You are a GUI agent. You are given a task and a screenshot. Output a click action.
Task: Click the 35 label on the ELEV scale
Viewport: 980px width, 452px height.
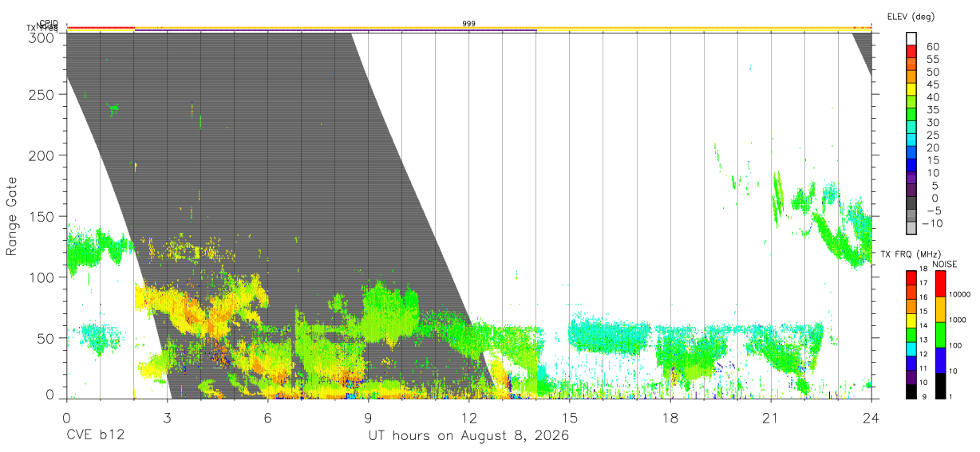(933, 110)
